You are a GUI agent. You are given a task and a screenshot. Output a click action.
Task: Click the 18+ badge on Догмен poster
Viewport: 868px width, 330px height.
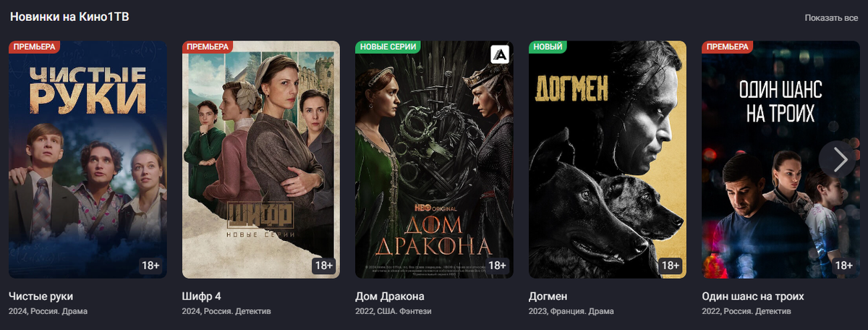(671, 266)
